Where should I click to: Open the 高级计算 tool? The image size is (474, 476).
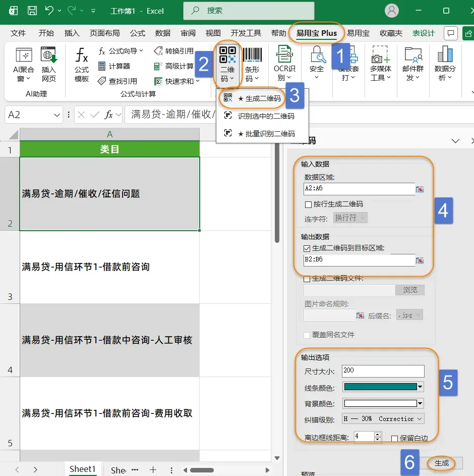pyautogui.click(x=174, y=66)
